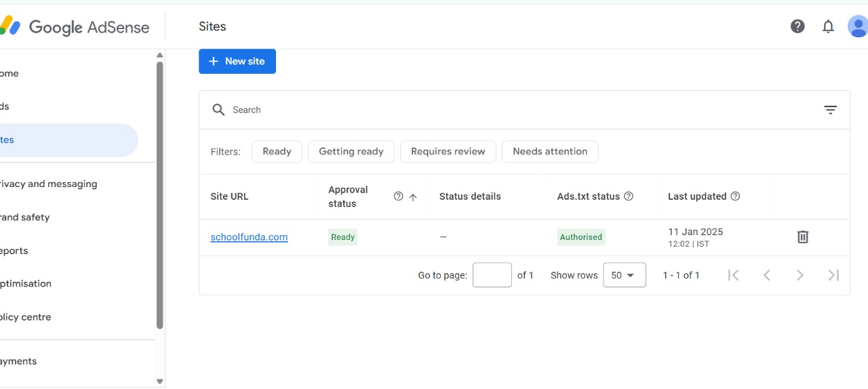Delete the schoolfunda.com site
The height and width of the screenshot is (389, 868).
pyautogui.click(x=803, y=237)
